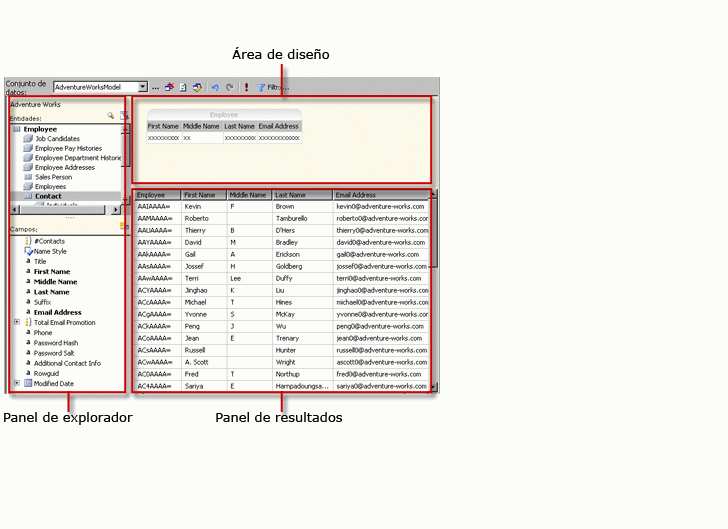Select the Middle Name field in Campos
This screenshot has height=529, width=728.
(x=55, y=282)
